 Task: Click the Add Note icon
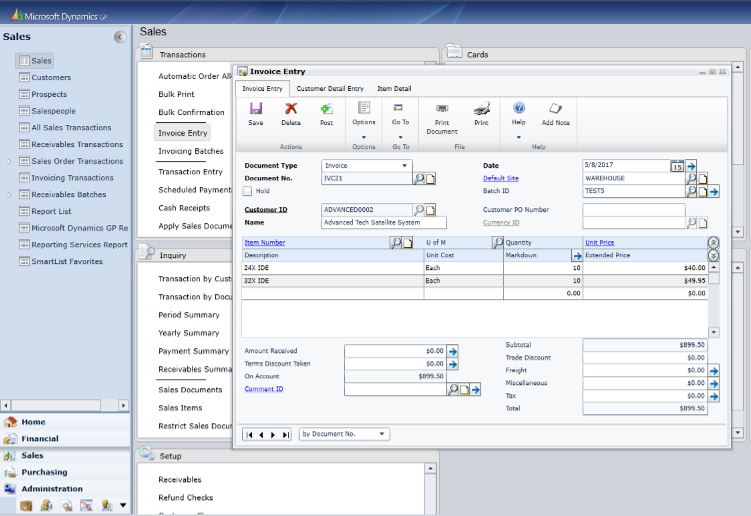click(555, 109)
